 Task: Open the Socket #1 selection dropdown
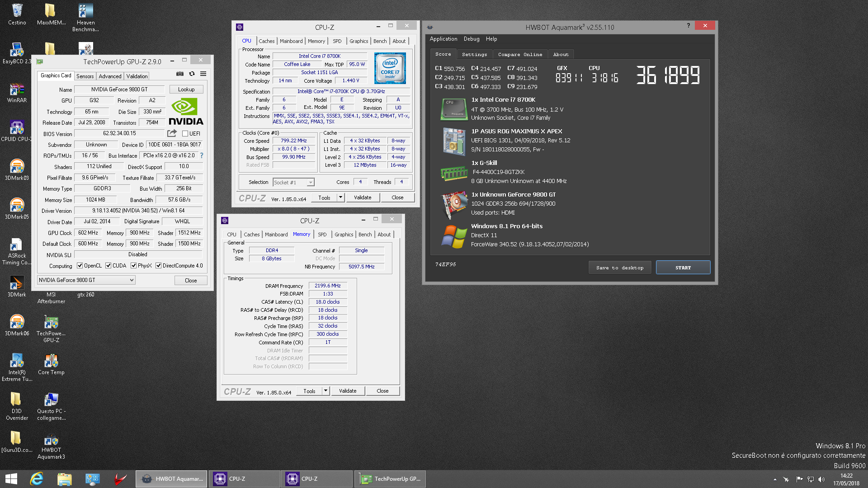[x=293, y=183]
